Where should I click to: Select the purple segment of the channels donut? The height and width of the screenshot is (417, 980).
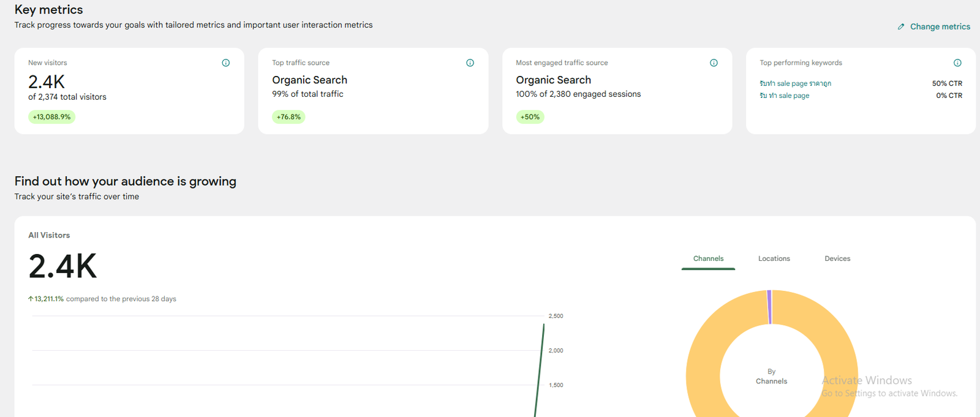(x=769, y=307)
